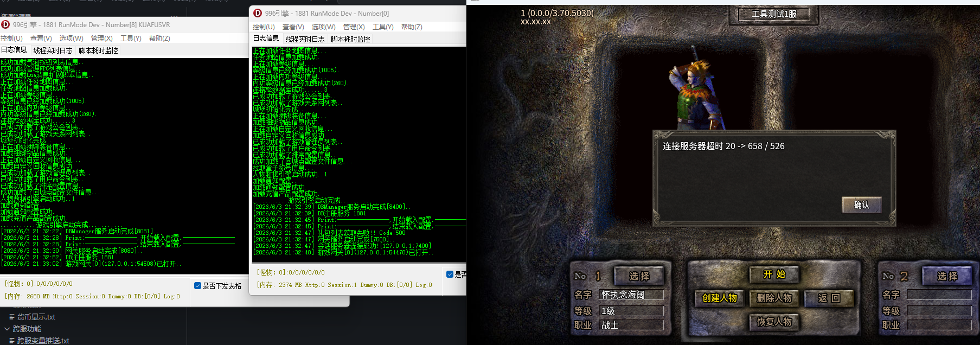This screenshot has width=980, height=345.
Task: Click the 删除人物 button
Action: point(774,298)
